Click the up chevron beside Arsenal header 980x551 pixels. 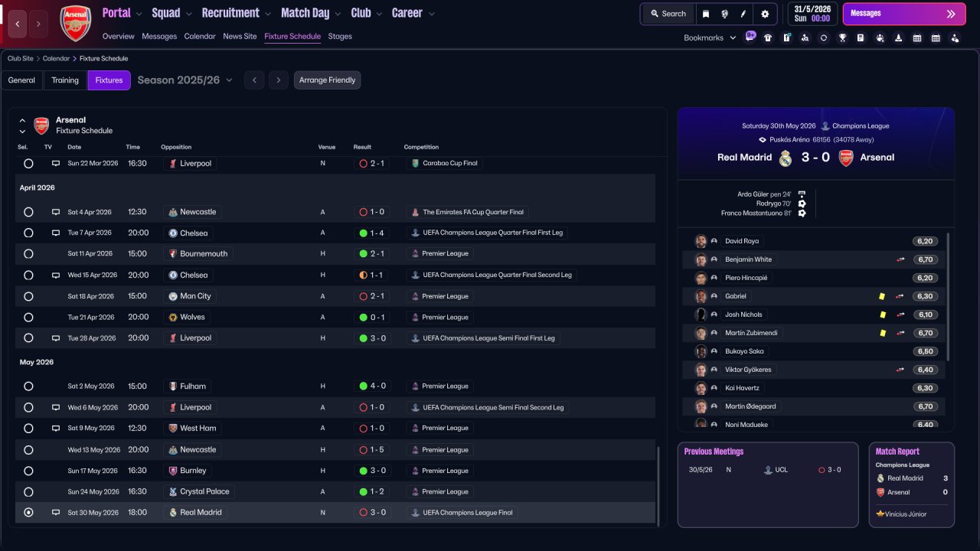pos(22,120)
